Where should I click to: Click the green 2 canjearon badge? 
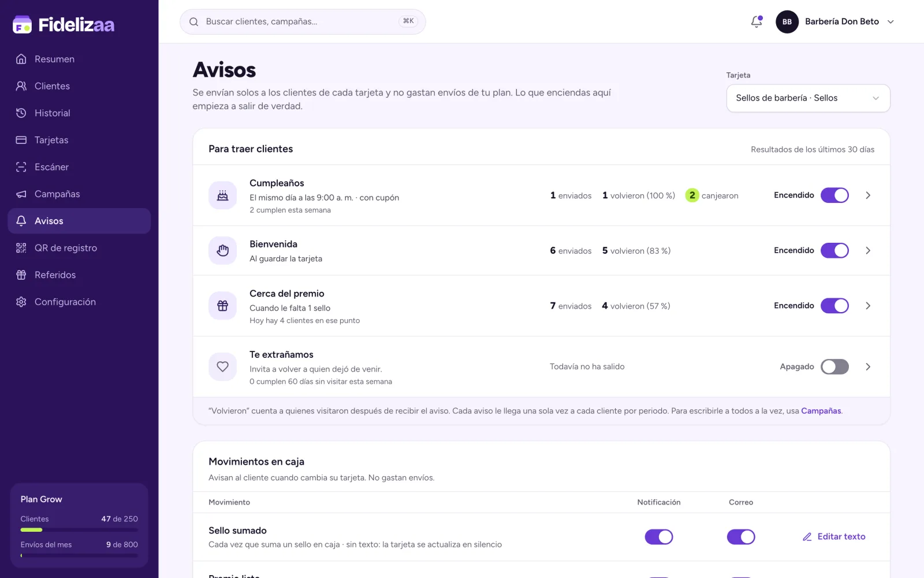tap(692, 195)
